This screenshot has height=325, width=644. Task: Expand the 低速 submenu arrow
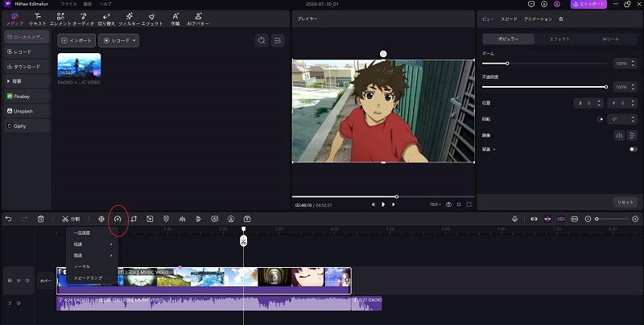(x=111, y=245)
